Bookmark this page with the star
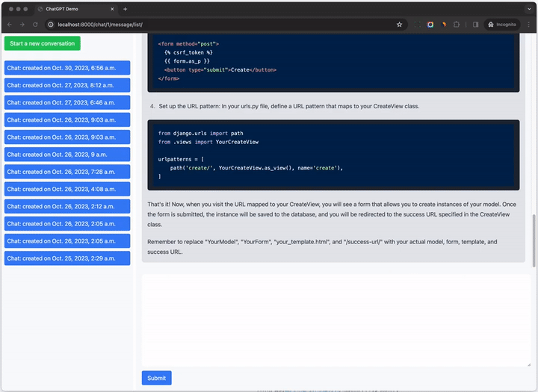This screenshot has width=538, height=392. coord(399,25)
